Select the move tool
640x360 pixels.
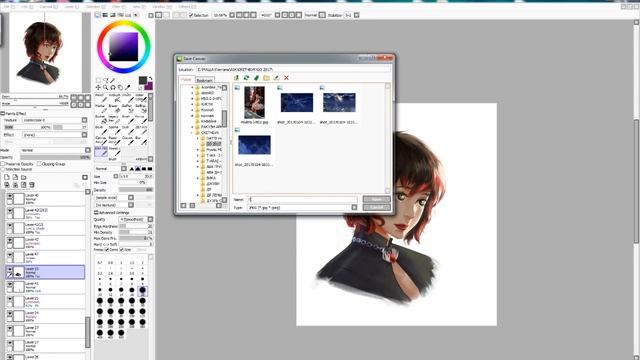coord(98,87)
